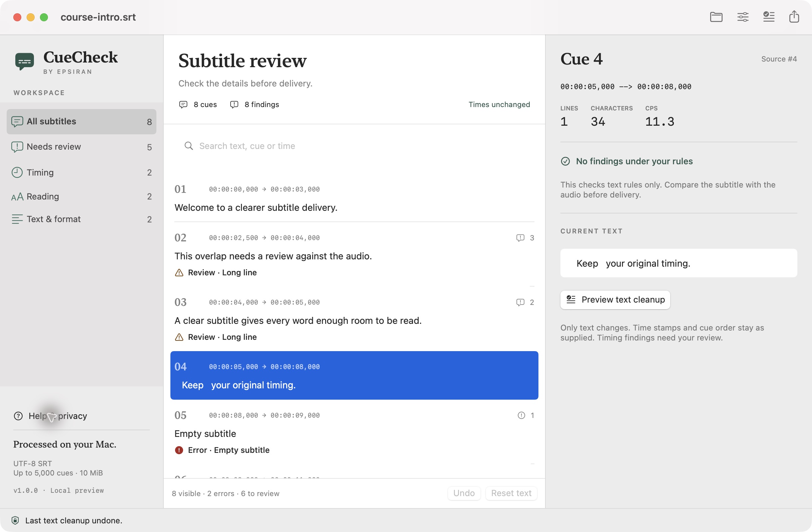Click the 11.3 CPS value
This screenshot has height=532, width=812.
coord(659,122)
